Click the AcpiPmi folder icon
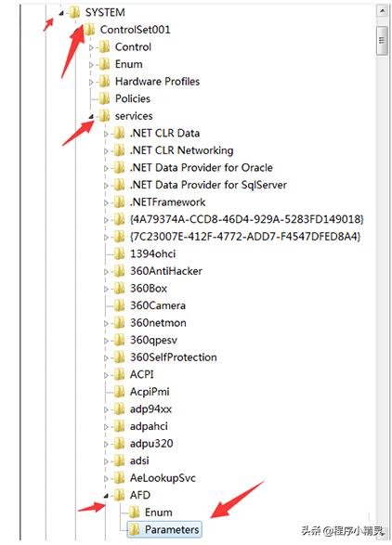Image resolution: width=392 pixels, height=545 pixels. tap(119, 392)
